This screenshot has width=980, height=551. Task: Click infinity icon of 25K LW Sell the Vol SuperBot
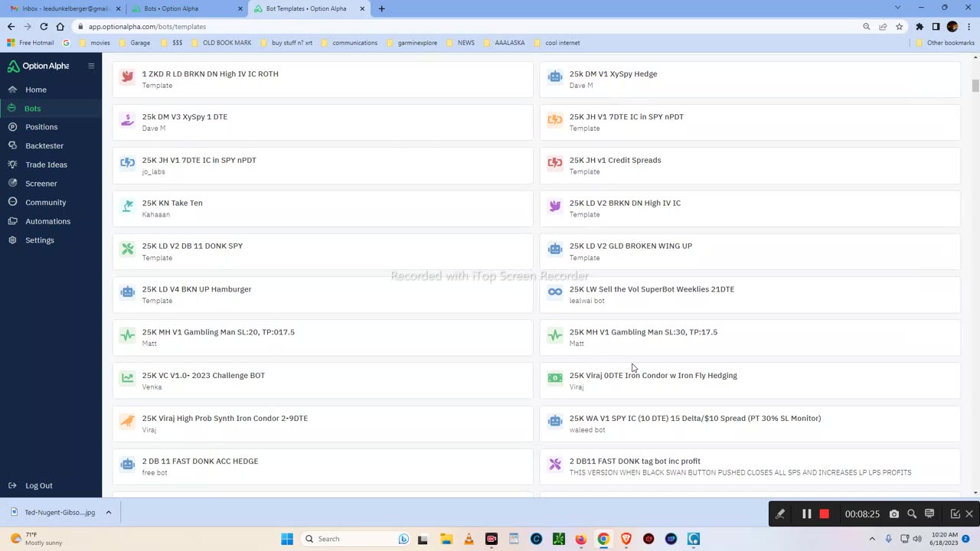[555, 292]
